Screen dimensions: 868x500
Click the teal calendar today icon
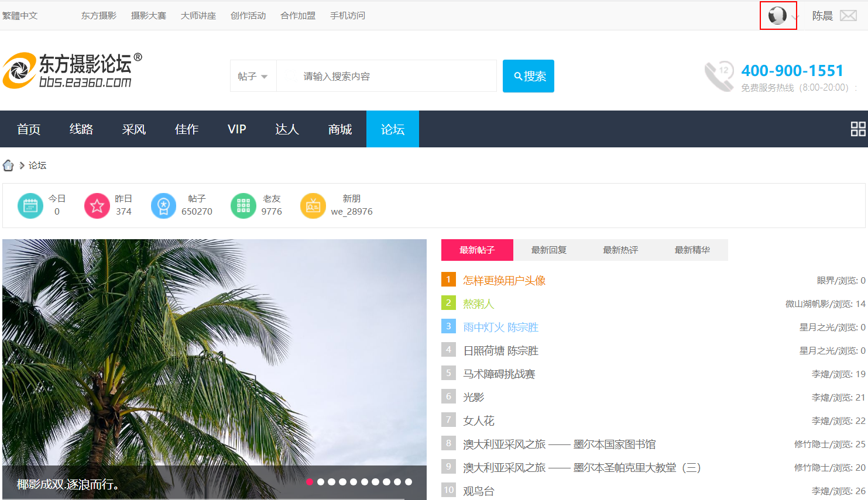pos(30,206)
